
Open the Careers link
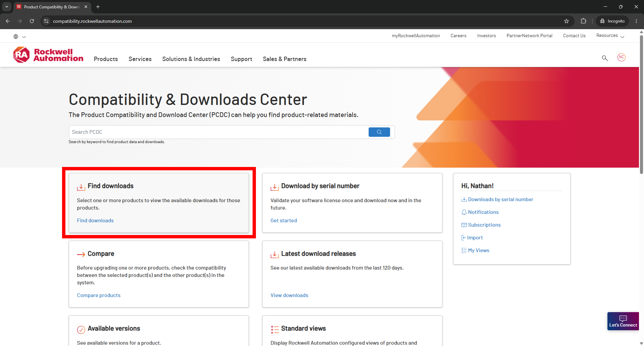click(x=459, y=36)
